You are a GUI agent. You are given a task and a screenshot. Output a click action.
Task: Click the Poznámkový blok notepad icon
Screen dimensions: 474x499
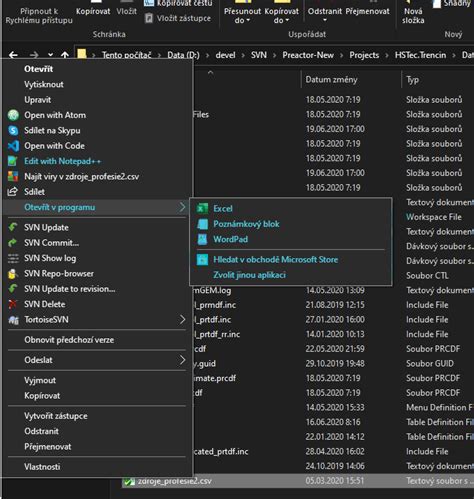(x=202, y=224)
